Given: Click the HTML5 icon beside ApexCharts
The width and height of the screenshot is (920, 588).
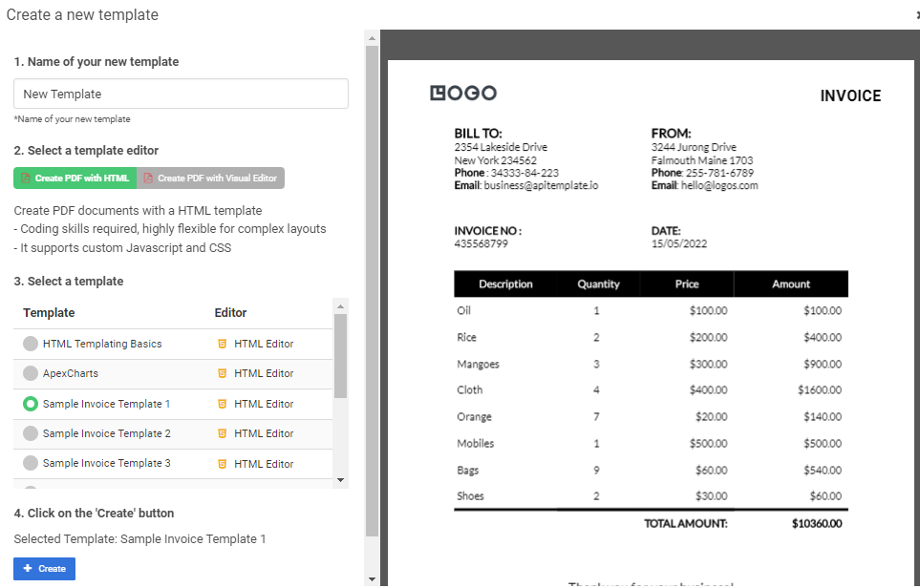Looking at the screenshot, I should point(223,373).
